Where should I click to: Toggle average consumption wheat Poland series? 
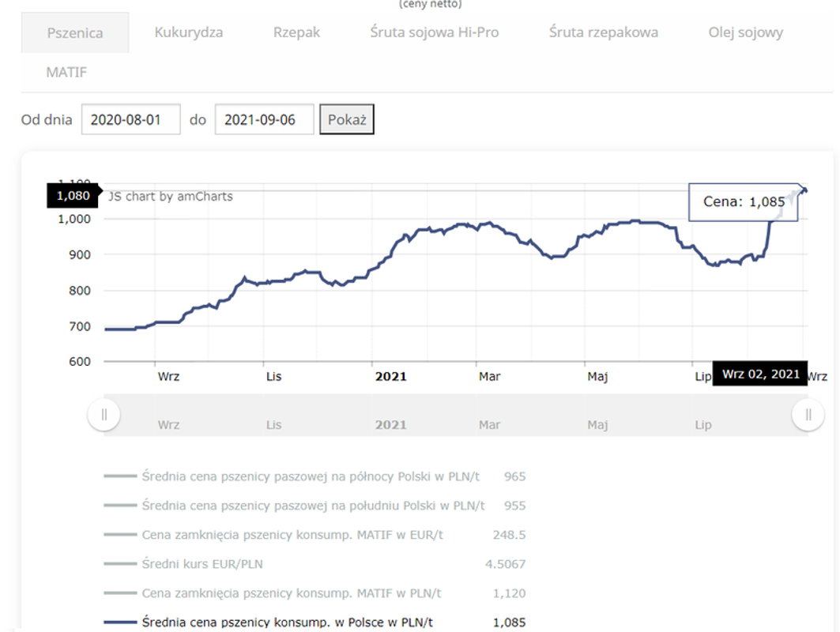pyautogui.click(x=315, y=622)
